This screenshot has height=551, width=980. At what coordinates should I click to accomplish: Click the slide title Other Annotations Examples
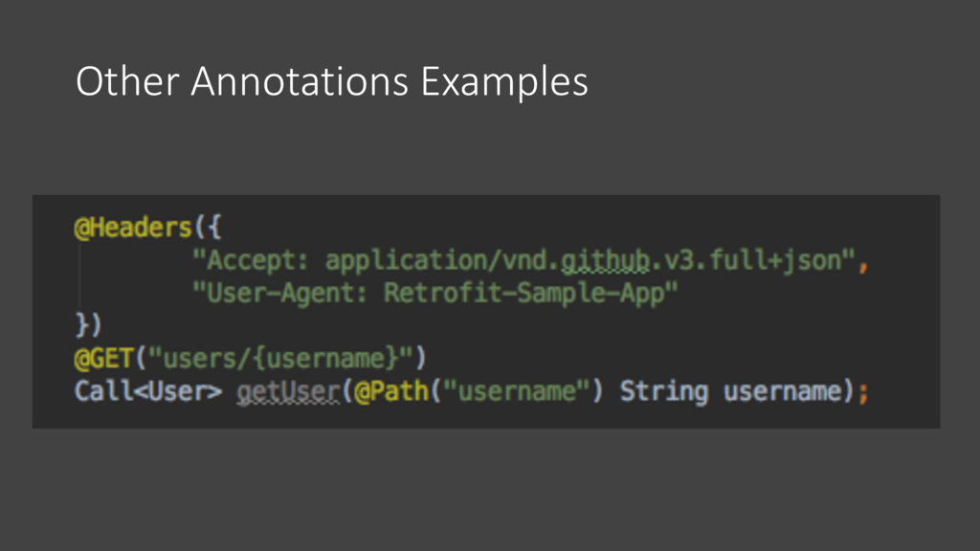(332, 82)
